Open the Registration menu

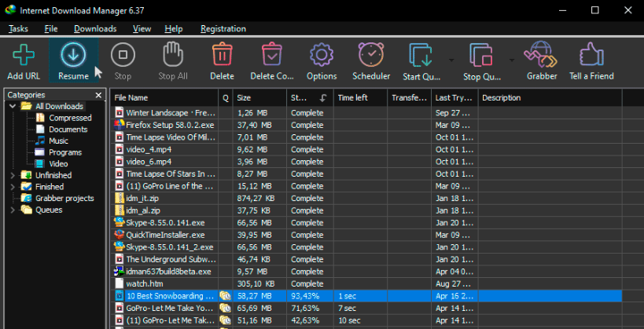pos(223,29)
